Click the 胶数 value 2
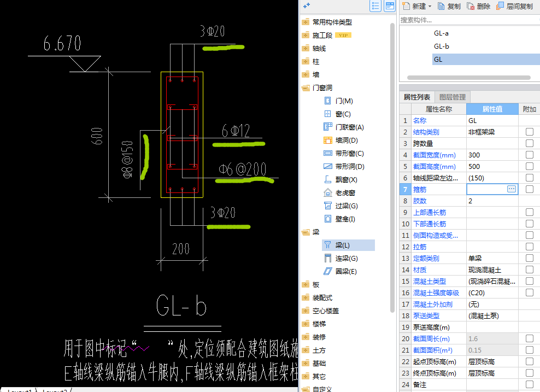This screenshot has height=392, width=540. [x=492, y=201]
